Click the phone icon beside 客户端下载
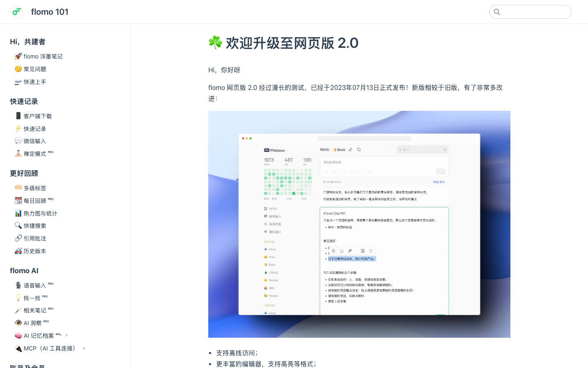Screen dimensions: 588x368 point(18,116)
